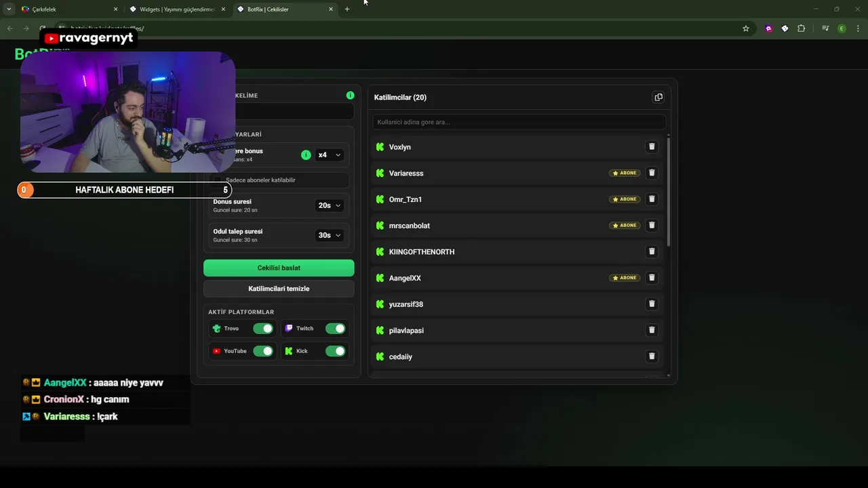The image size is (868, 488).
Task: Click the keyword input field under KELIME
Action: coord(294,111)
